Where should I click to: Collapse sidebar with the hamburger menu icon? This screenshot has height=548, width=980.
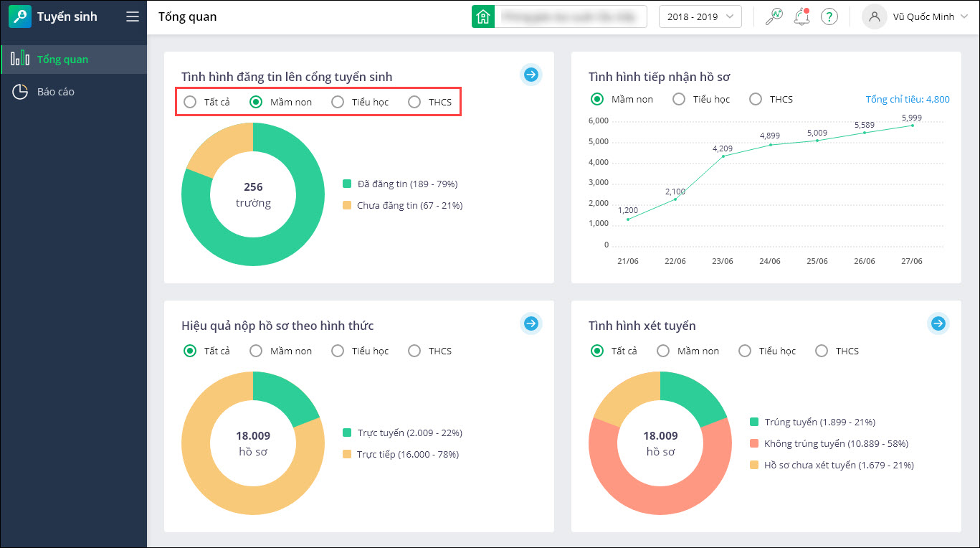click(133, 16)
